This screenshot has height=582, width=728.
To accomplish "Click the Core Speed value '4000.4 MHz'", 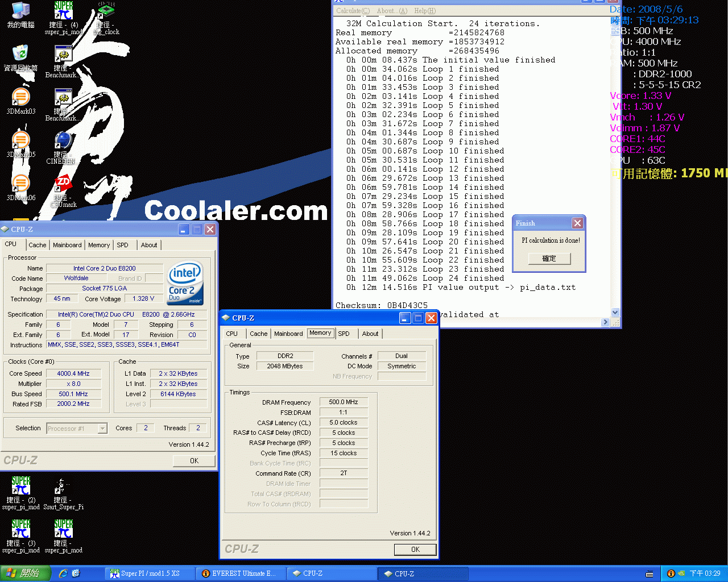I will tap(73, 373).
